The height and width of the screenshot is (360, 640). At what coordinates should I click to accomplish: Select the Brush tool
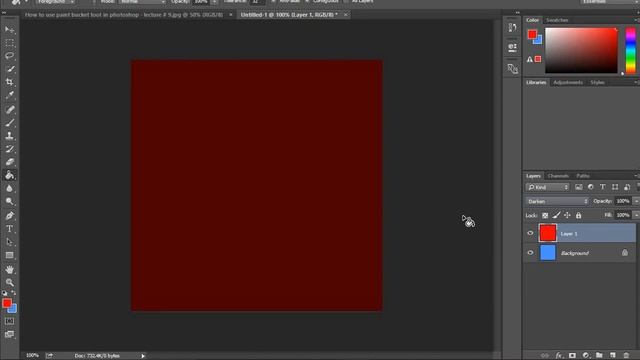tap(9, 122)
